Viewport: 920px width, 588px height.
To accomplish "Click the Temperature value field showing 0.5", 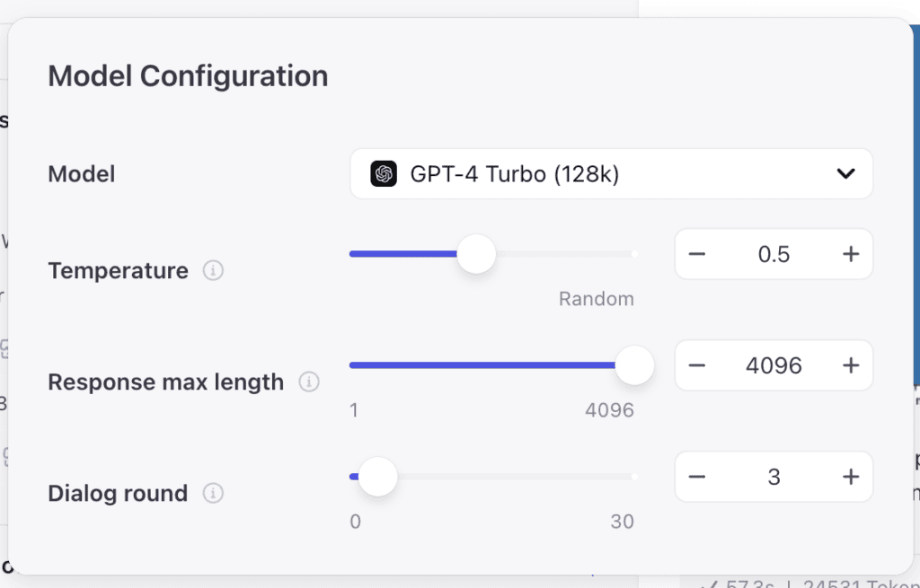I will tap(774, 254).
